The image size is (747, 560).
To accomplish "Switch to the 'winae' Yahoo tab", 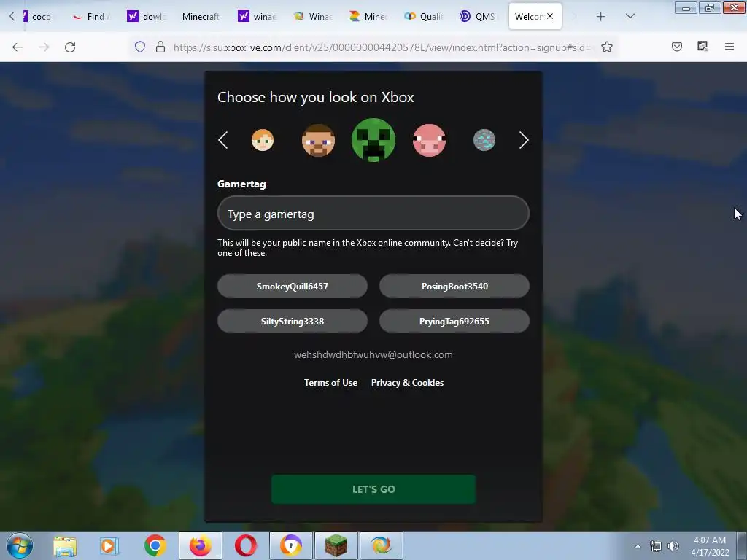I will point(258,16).
